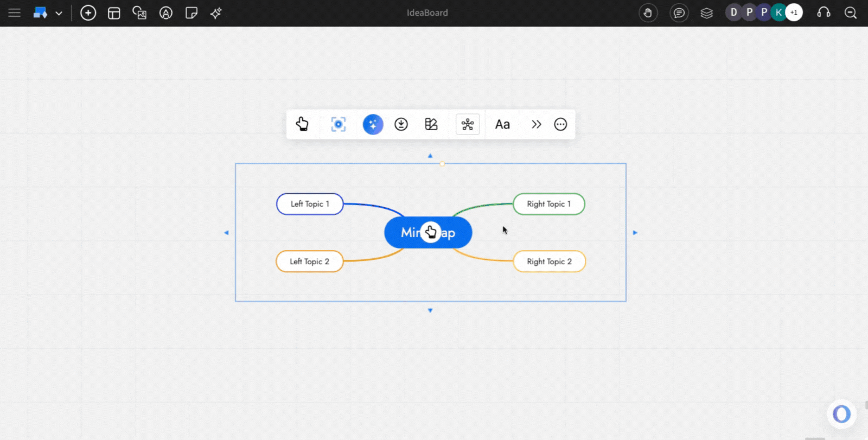Viewport: 868px width, 440px height.
Task: Click the teal K collaborator avatar
Action: 778,12
